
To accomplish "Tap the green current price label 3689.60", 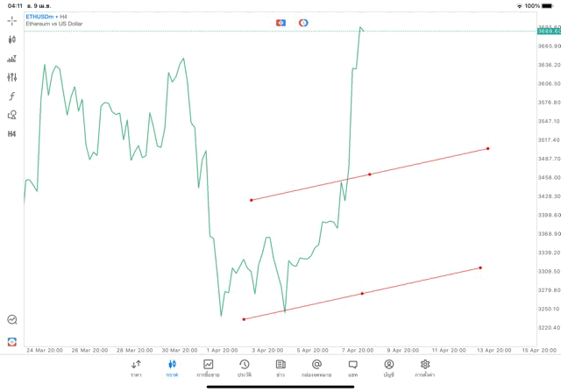I will 548,32.
